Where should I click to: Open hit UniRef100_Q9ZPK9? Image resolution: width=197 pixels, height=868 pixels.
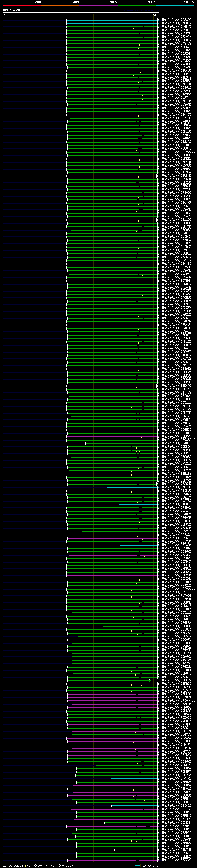coord(177,562)
